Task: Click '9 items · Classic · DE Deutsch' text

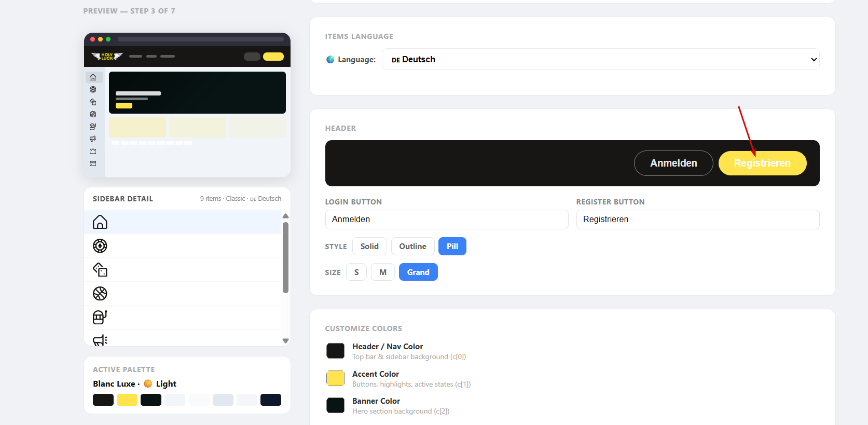Action: coord(241,199)
